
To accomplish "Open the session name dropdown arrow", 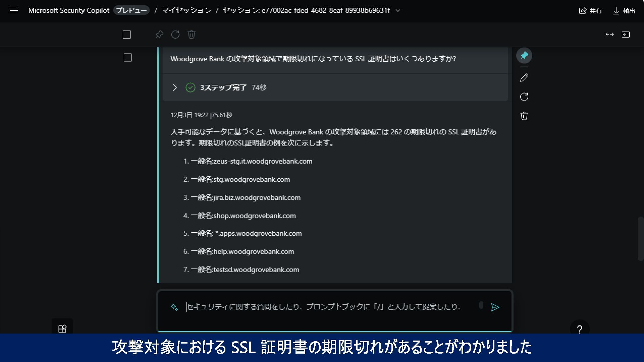I will pos(398,10).
